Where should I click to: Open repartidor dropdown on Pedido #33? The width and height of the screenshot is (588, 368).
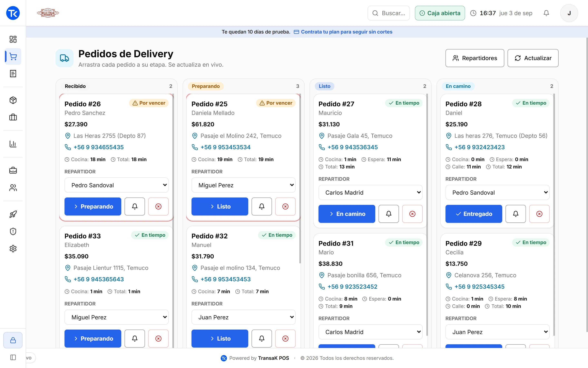(116, 317)
